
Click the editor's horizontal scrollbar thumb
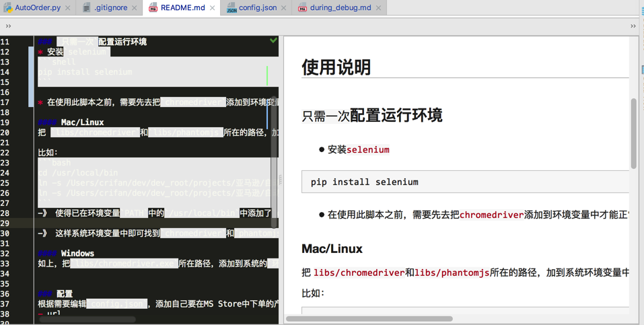click(x=87, y=319)
